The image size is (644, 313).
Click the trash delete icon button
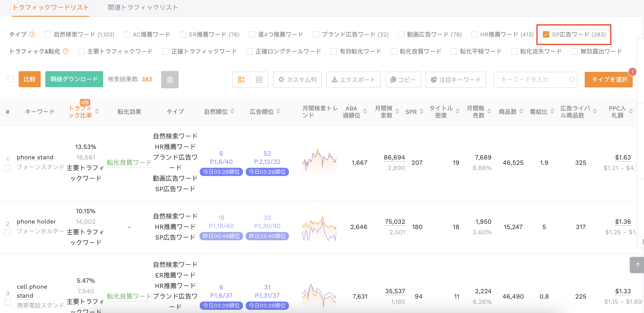point(170,80)
